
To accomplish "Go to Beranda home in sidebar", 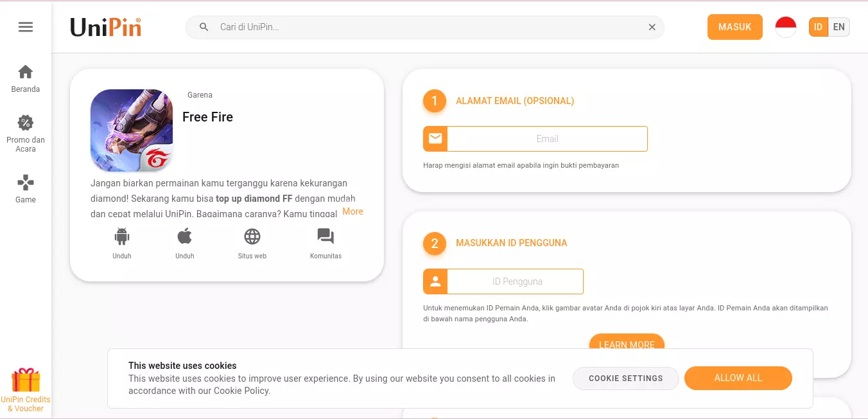I will (x=26, y=78).
